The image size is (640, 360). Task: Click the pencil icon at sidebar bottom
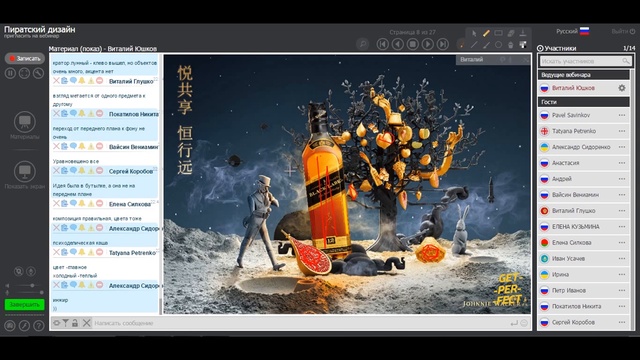click(x=24, y=326)
